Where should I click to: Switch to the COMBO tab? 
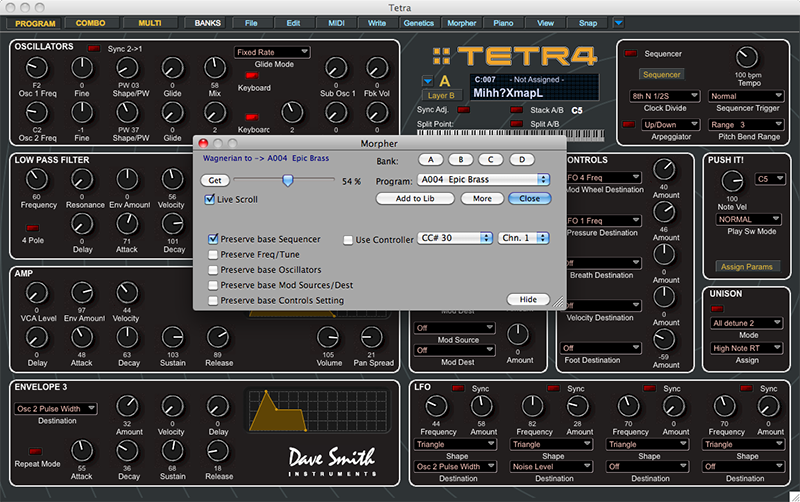click(x=91, y=21)
